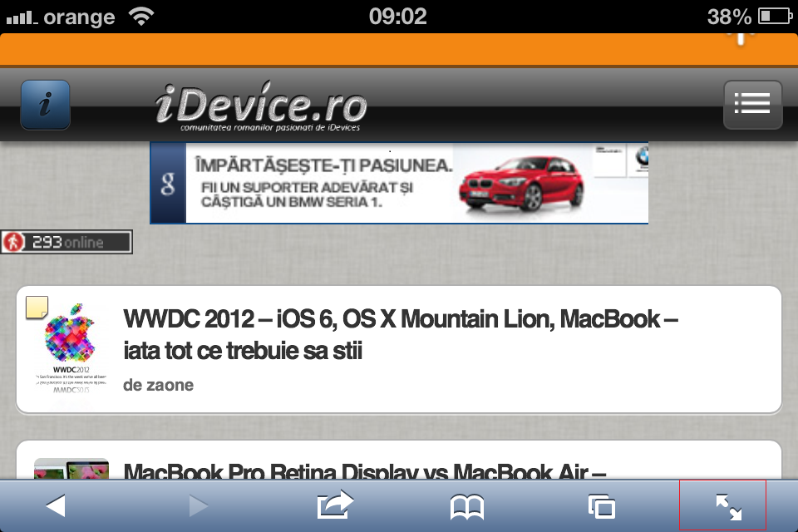Open the hamburger menu in the site header
The height and width of the screenshot is (532, 798).
click(x=752, y=105)
